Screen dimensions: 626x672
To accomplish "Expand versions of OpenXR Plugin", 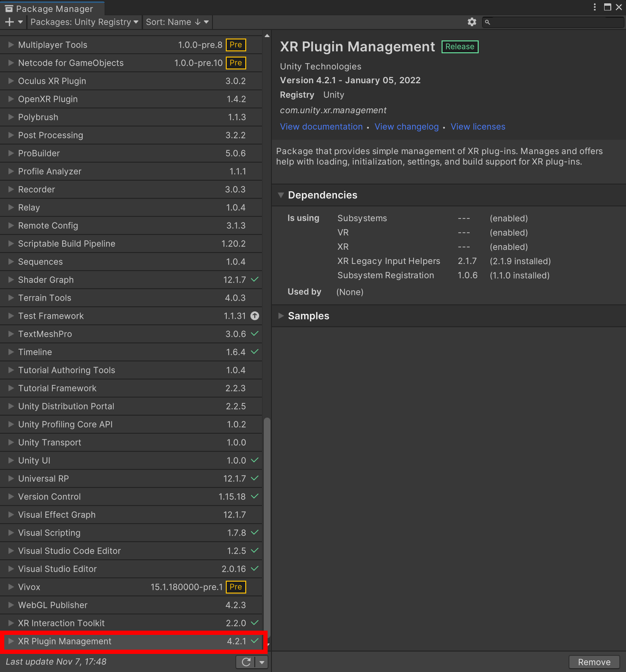I will [11, 99].
